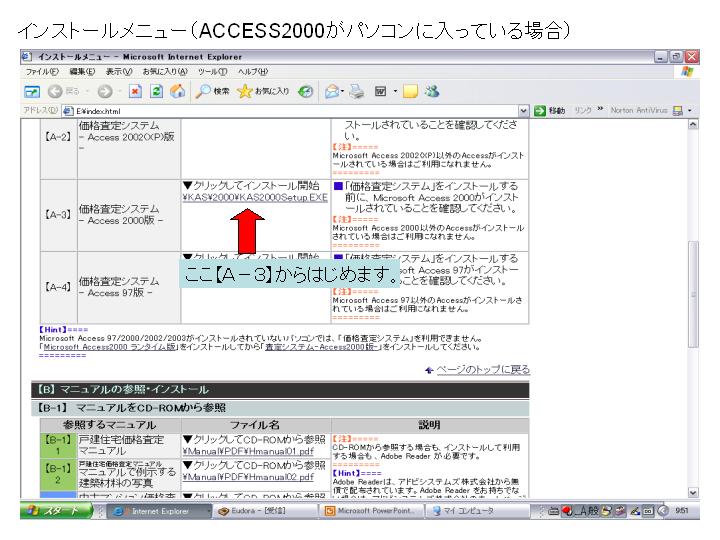720x540 pixels.
Task: Click the 査定システム-Access2000版 link
Action: click(323, 347)
